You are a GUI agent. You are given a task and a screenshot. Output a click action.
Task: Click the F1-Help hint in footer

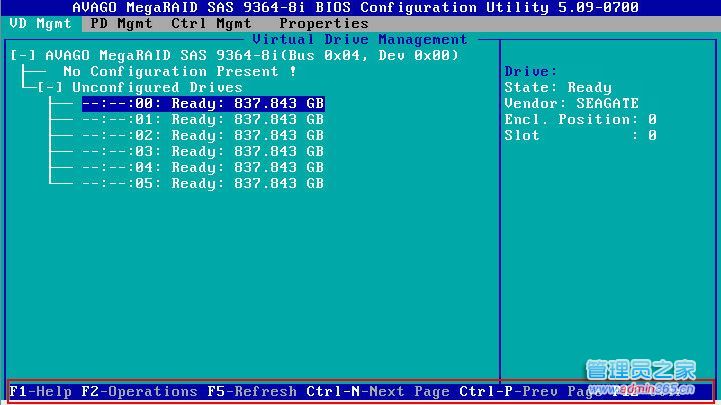(40, 392)
